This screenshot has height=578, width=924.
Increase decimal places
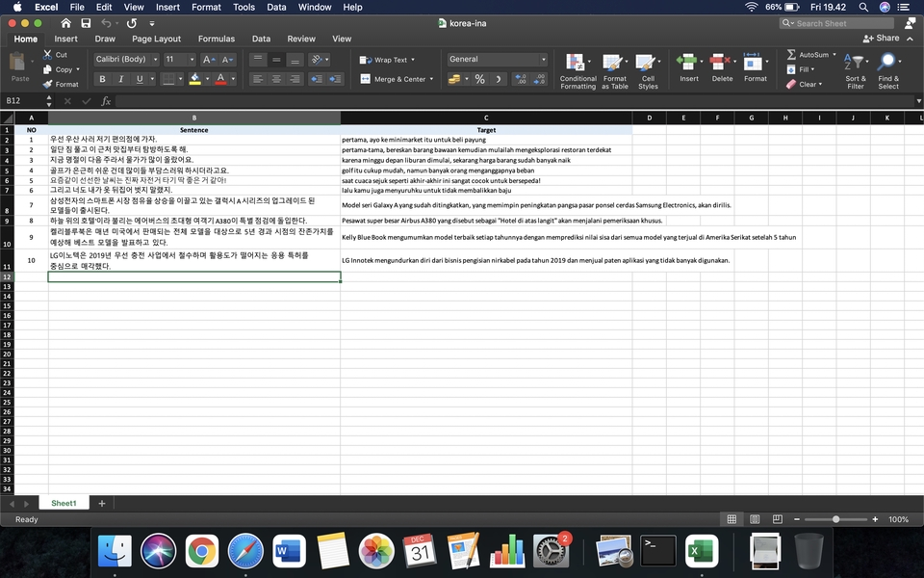521,79
